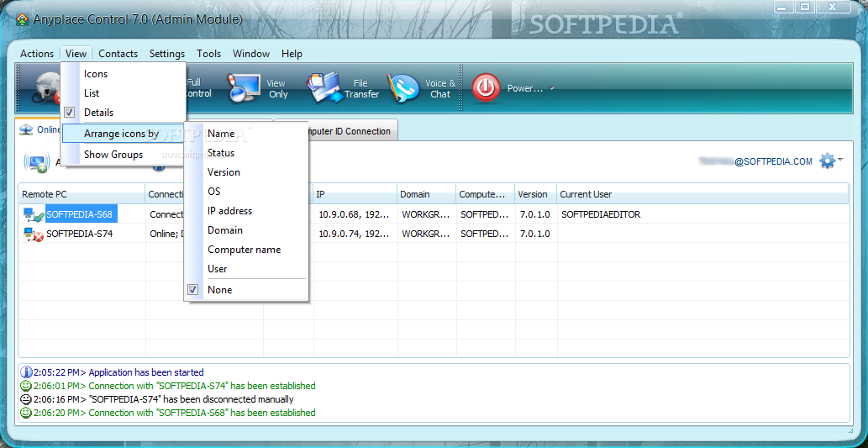Click the @SOFTPEDIA.COM account link

(774, 161)
